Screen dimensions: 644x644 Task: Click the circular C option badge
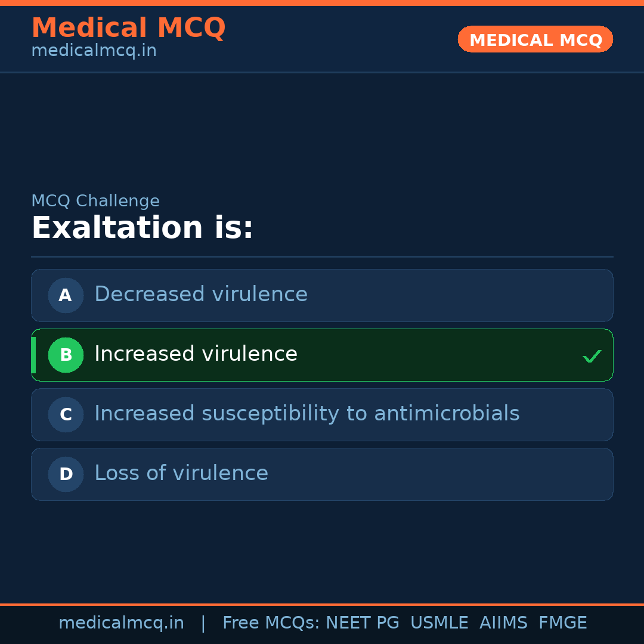tap(66, 414)
